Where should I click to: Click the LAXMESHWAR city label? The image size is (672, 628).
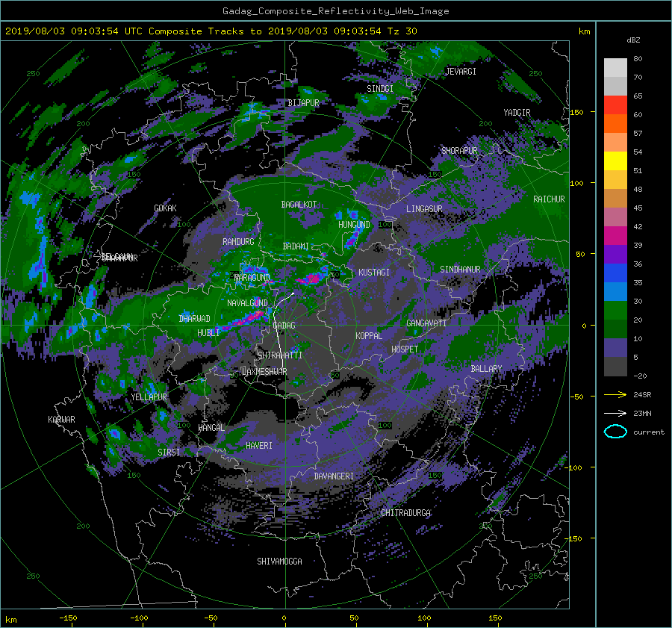click(x=264, y=372)
